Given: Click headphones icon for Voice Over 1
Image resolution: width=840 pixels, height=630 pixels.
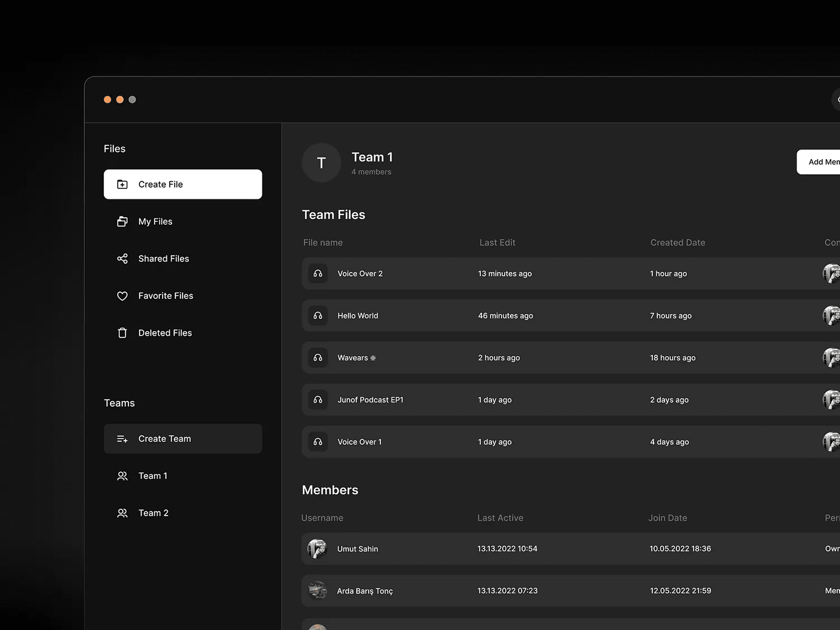Looking at the screenshot, I should 318,442.
